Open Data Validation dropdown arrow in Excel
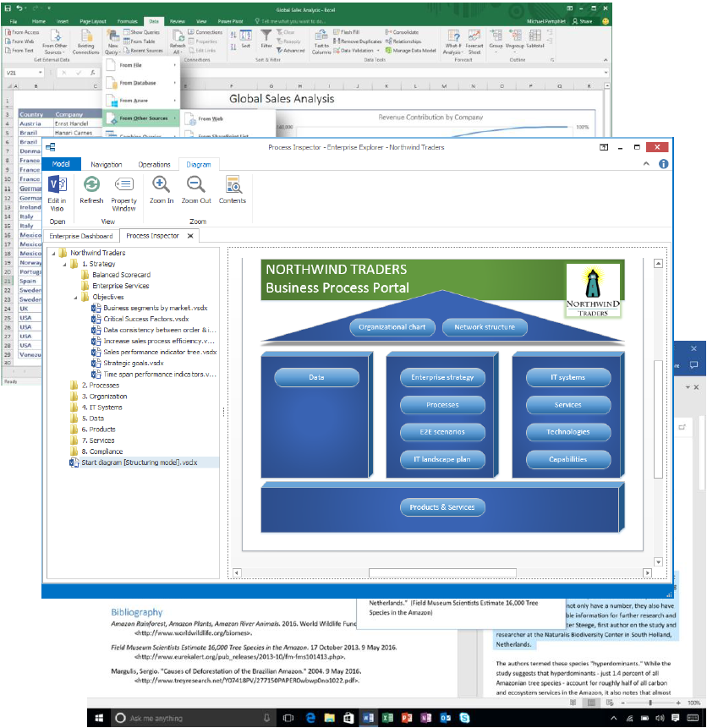The image size is (707, 728). coord(378,51)
